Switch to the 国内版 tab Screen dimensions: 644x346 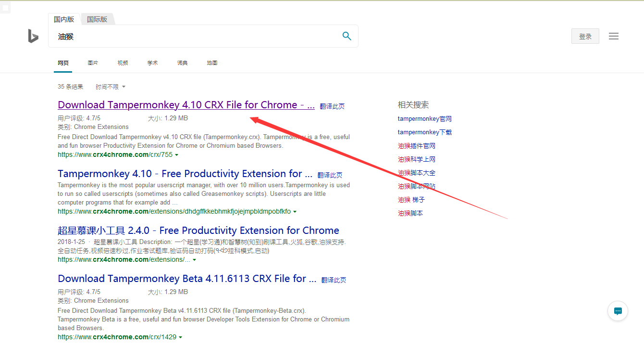(64, 19)
